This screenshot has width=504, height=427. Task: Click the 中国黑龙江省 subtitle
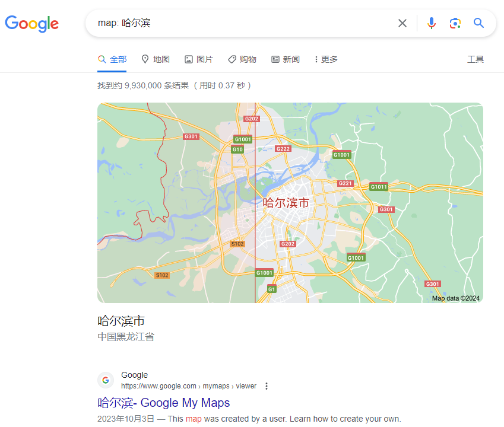point(126,337)
